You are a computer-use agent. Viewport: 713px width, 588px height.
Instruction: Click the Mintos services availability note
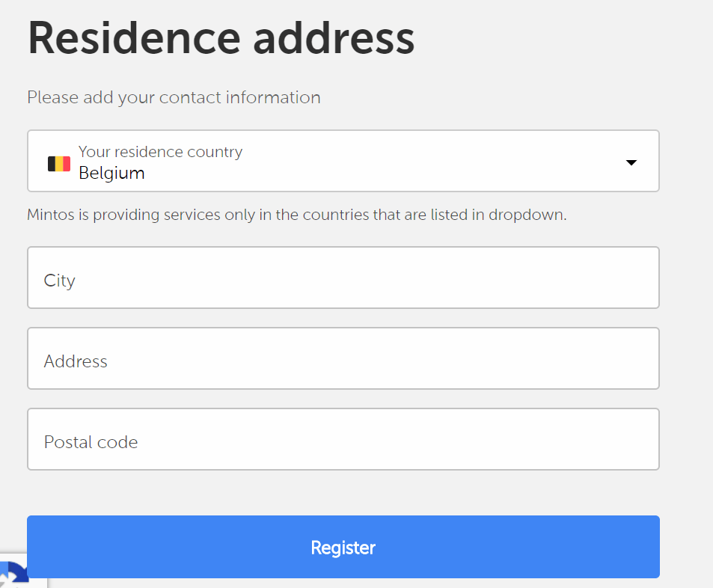point(296,215)
